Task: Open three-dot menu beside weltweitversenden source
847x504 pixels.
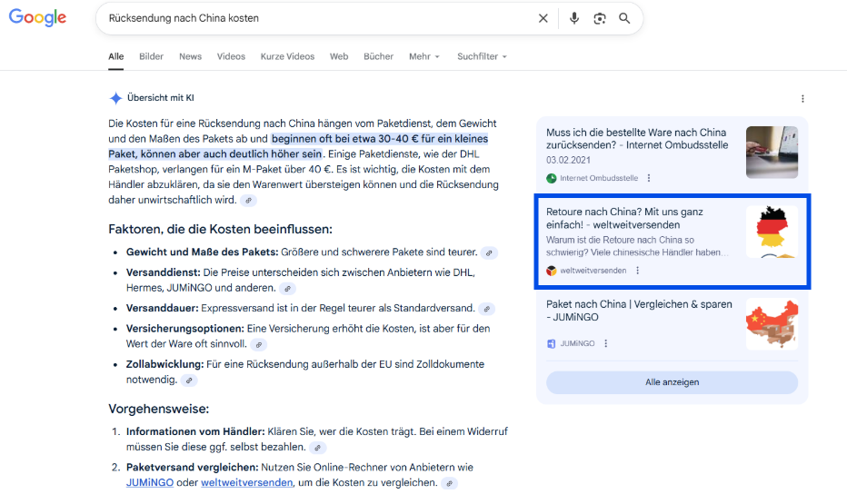Action: [637, 271]
